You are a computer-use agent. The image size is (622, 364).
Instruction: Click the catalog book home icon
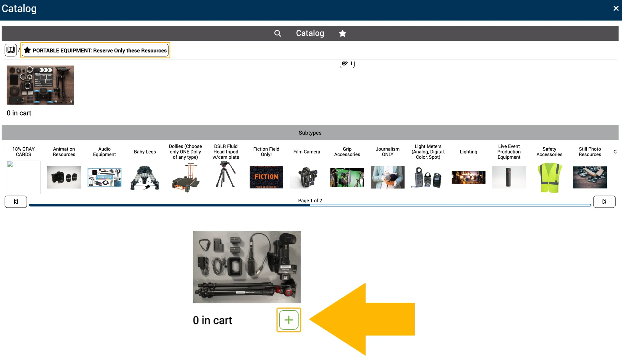[x=11, y=50]
